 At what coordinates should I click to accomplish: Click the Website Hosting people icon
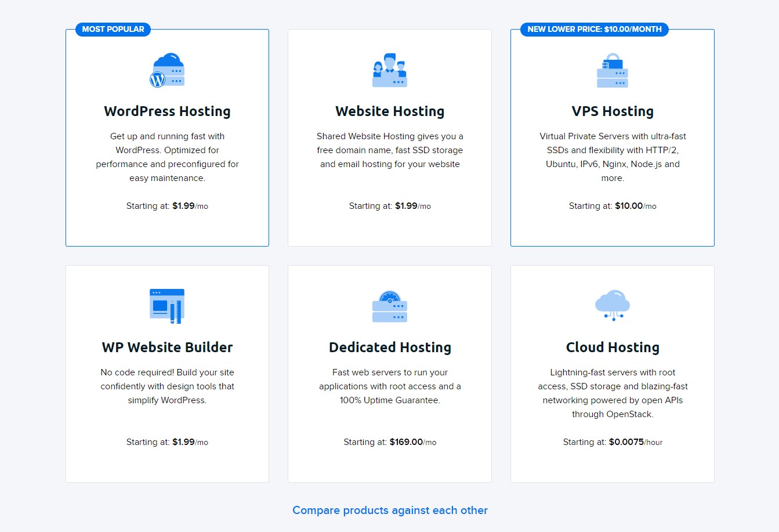pos(390,70)
